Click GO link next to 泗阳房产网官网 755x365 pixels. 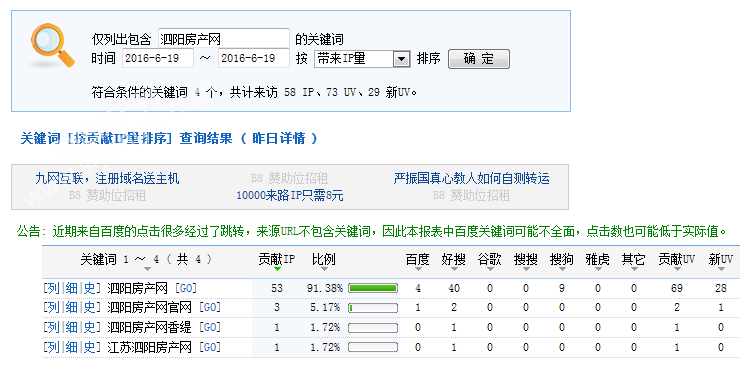(210, 307)
